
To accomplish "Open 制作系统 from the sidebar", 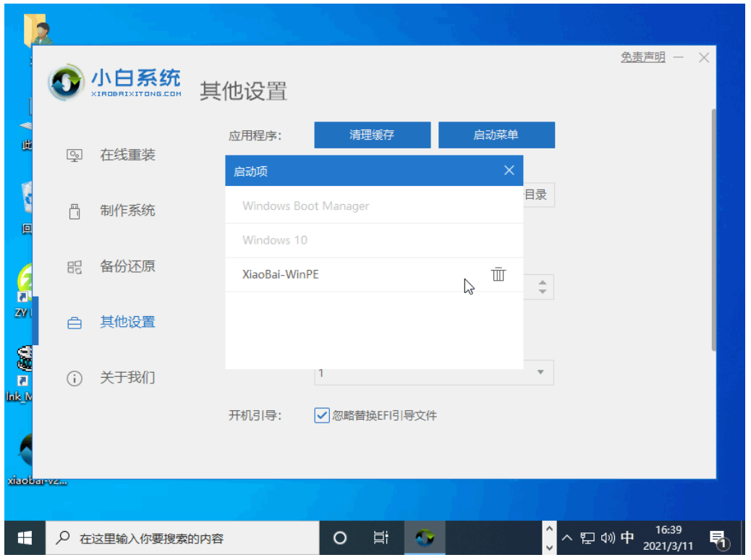I will coord(127,211).
